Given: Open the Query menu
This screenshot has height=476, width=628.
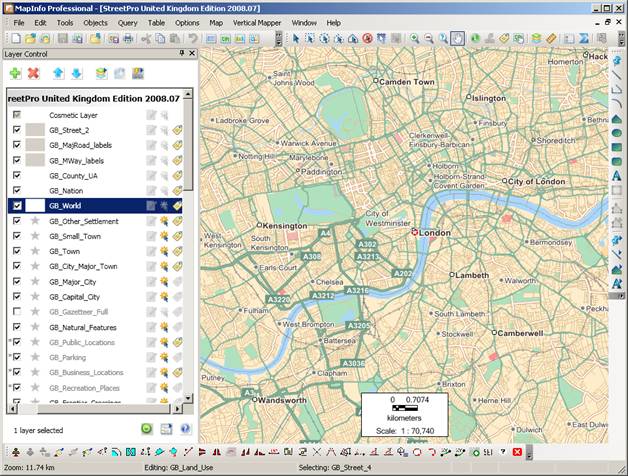Looking at the screenshot, I should click(127, 23).
